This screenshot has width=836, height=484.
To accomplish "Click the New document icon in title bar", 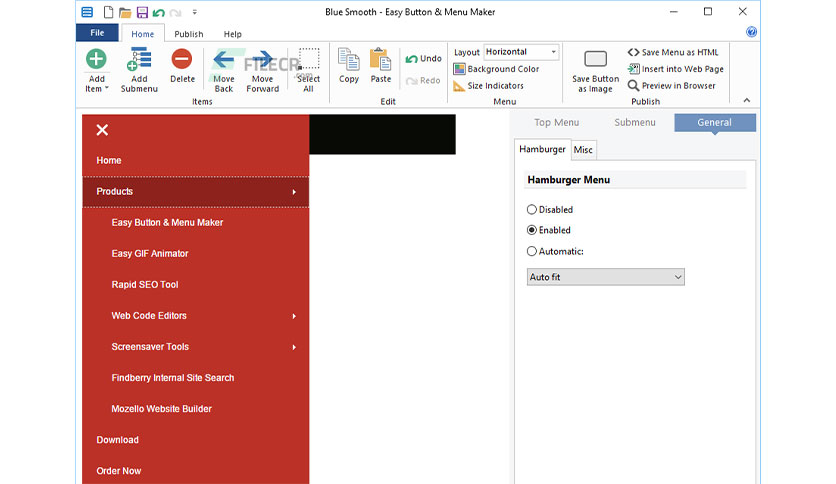I will (108, 12).
